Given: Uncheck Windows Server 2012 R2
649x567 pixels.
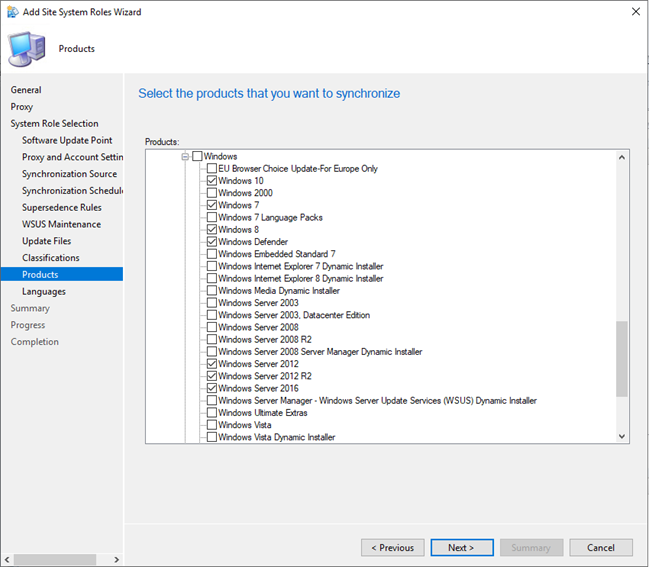Looking at the screenshot, I should (x=212, y=376).
